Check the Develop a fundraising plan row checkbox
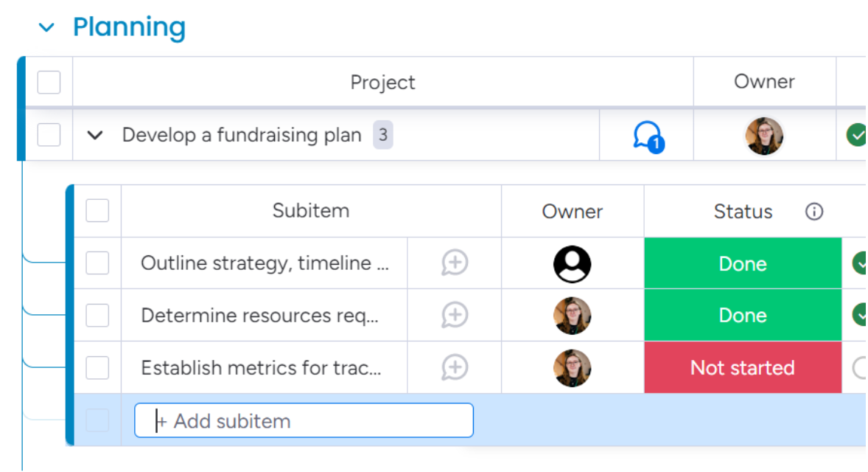The height and width of the screenshot is (472, 868). (49, 135)
